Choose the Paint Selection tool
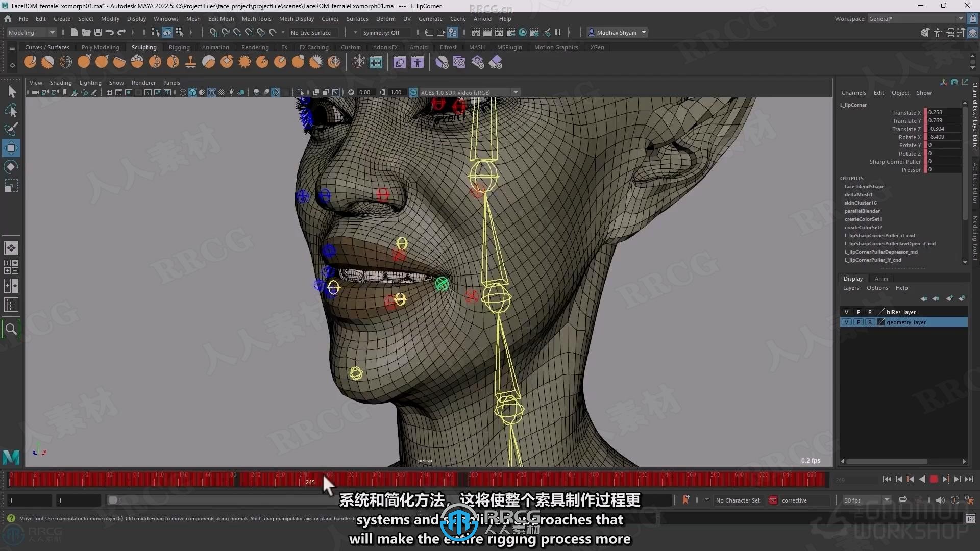The width and height of the screenshot is (980, 551). [x=11, y=129]
